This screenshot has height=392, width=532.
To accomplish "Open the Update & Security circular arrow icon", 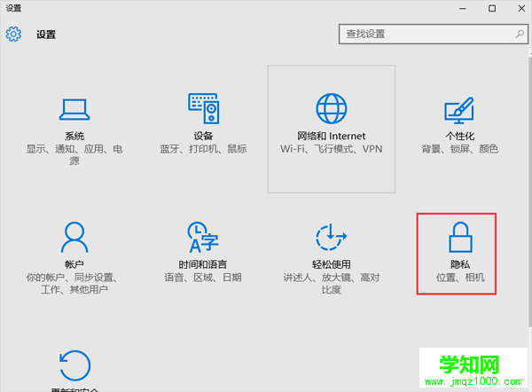I will [x=74, y=365].
